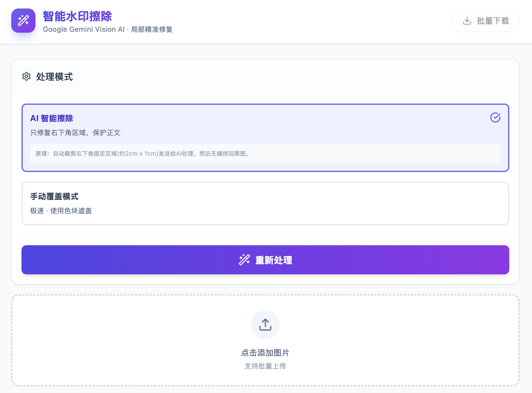The image size is (532, 393).
Task: Click blank area of the 手动覆盖模式 card
Action: pos(303,203)
